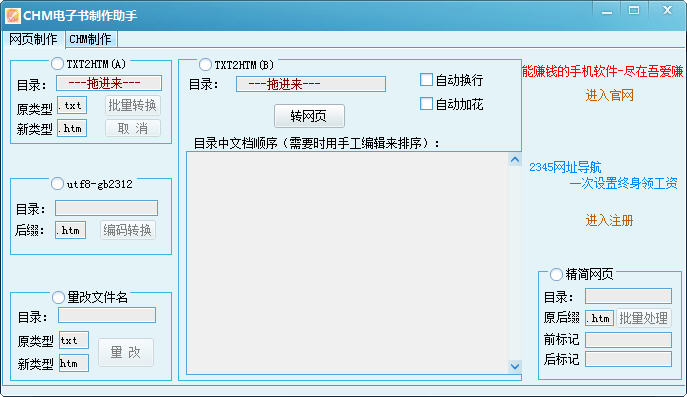Click the 后缀 .htm field
Viewport: 687px width, 397px height.
(x=70, y=230)
